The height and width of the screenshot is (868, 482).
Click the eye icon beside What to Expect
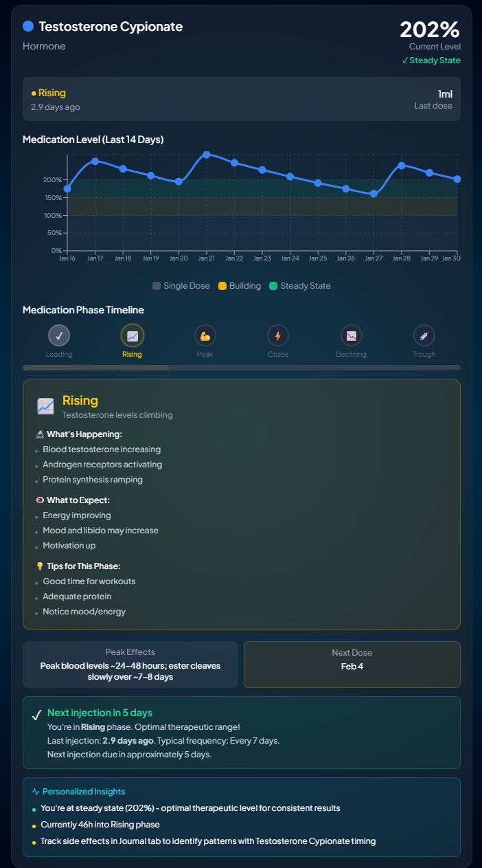[40, 500]
